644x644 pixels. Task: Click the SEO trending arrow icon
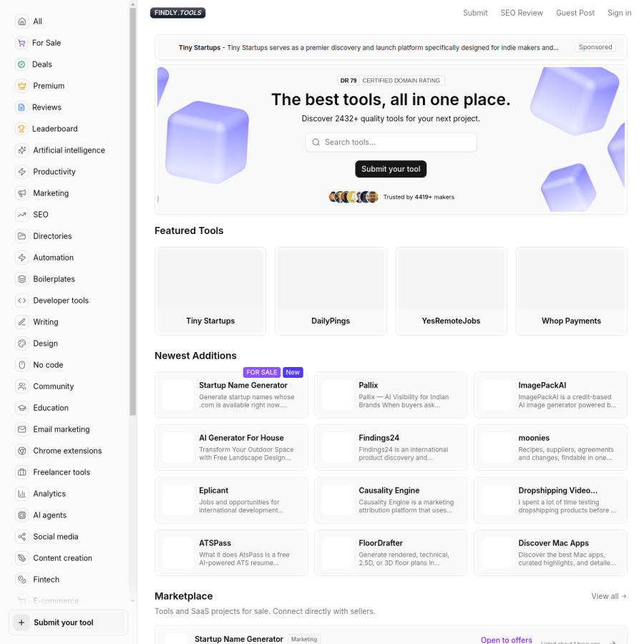(22, 215)
